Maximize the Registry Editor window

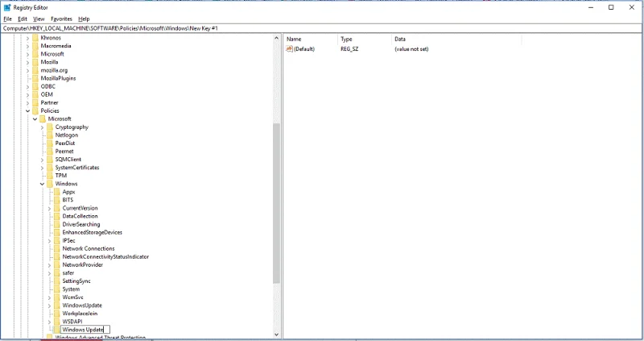[611, 7]
